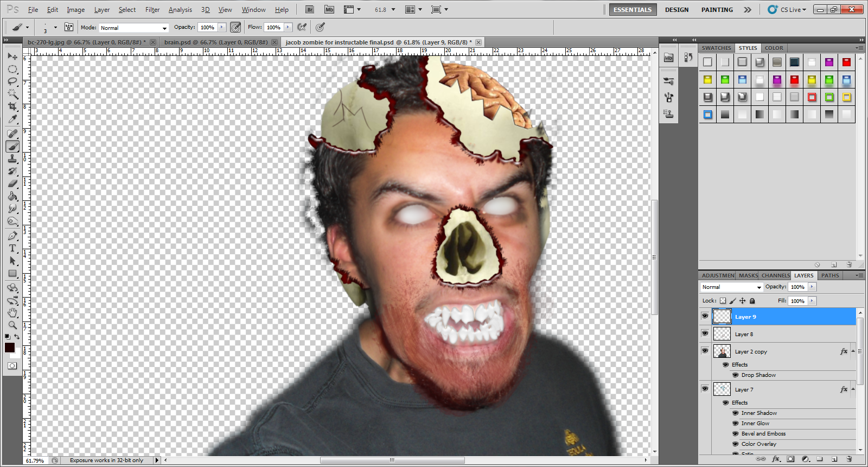Select the Hand tool
This screenshot has width=868, height=467.
coord(12,313)
